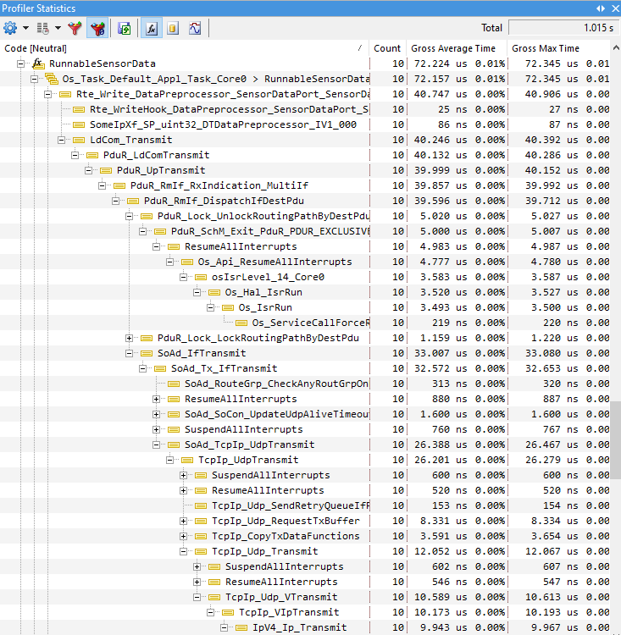Collapse PduR_RmIf_RxIndication_MultiIf node
621x635 pixels.
tap(102, 186)
